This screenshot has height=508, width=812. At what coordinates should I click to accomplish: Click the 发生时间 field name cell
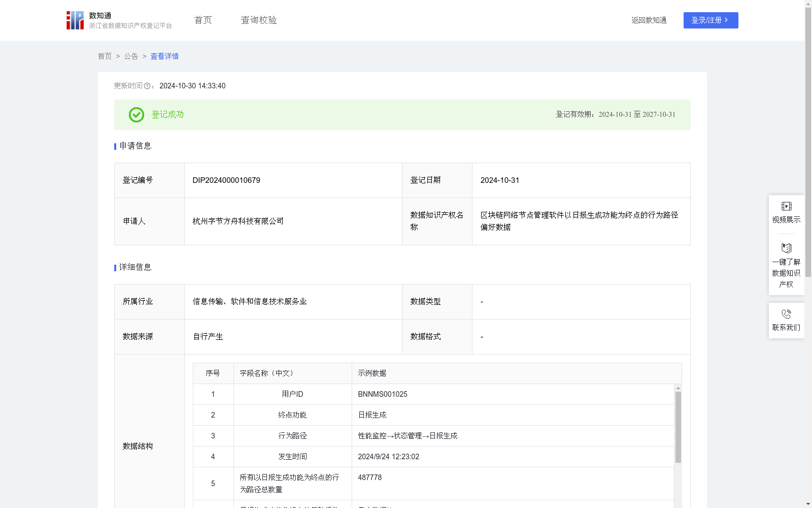point(293,457)
